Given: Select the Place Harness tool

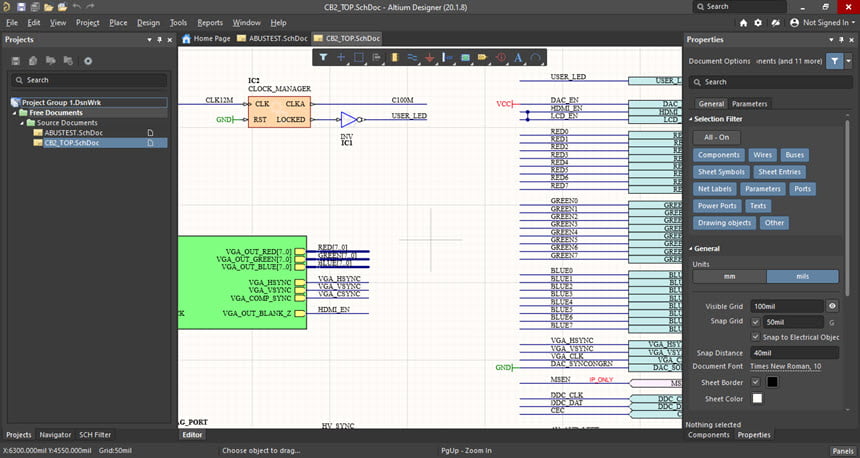Looking at the screenshot, I should [x=448, y=57].
